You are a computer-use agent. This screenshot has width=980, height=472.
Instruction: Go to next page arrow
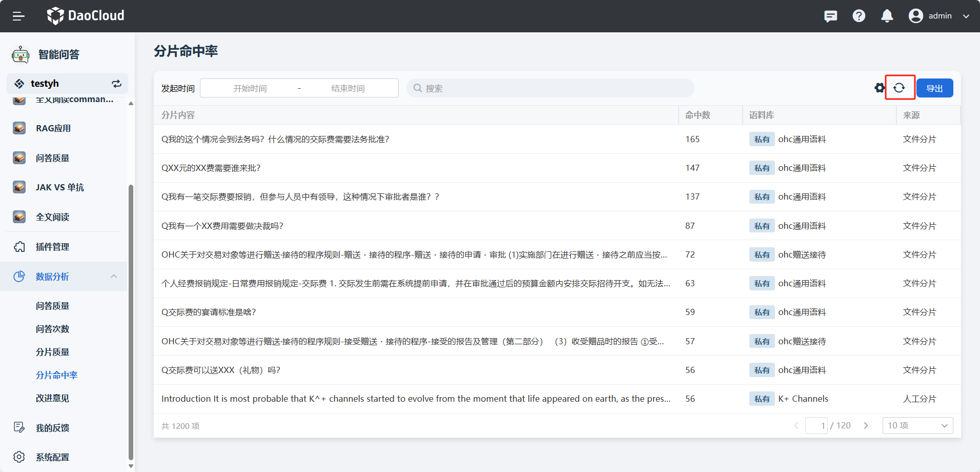[x=866, y=425]
